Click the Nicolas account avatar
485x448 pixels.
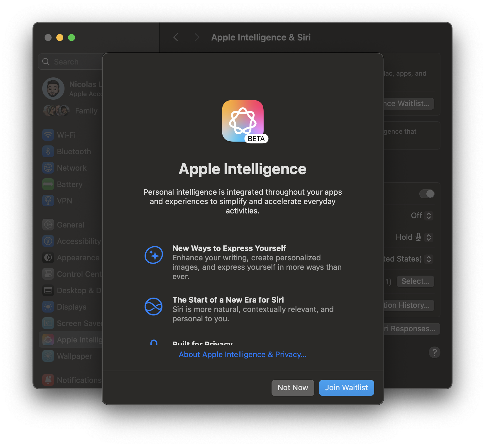click(53, 89)
